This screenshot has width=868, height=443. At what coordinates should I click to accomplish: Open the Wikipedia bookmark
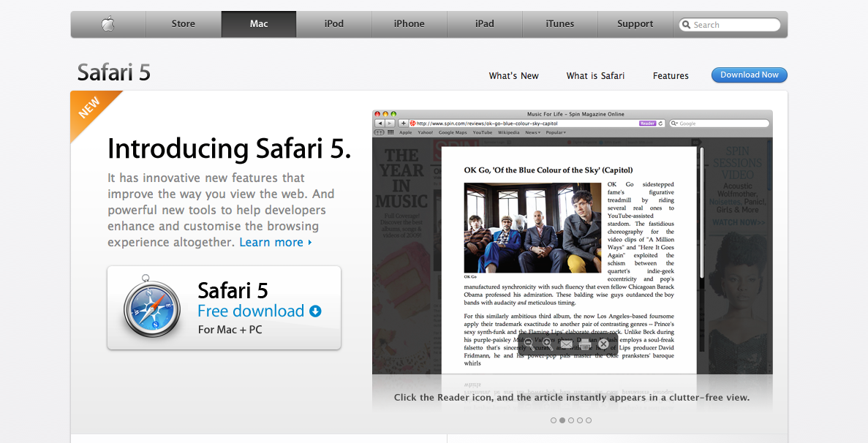click(509, 133)
